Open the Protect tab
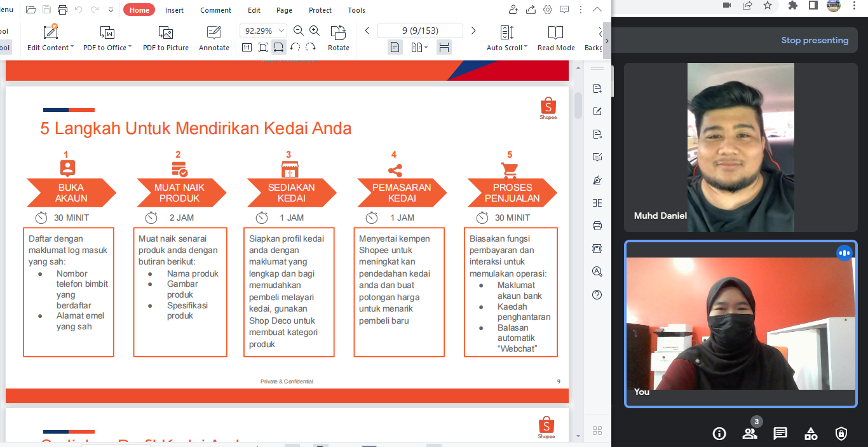The image size is (868, 447). 320,10
